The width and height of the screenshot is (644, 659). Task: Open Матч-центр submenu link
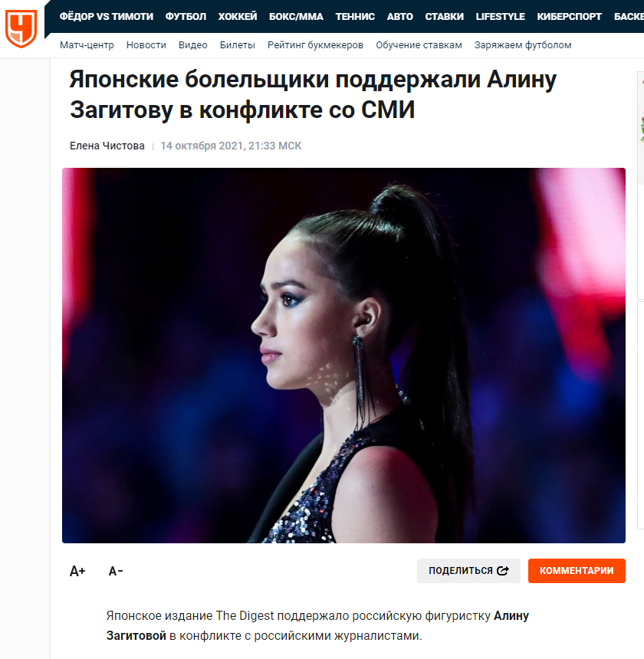87,45
